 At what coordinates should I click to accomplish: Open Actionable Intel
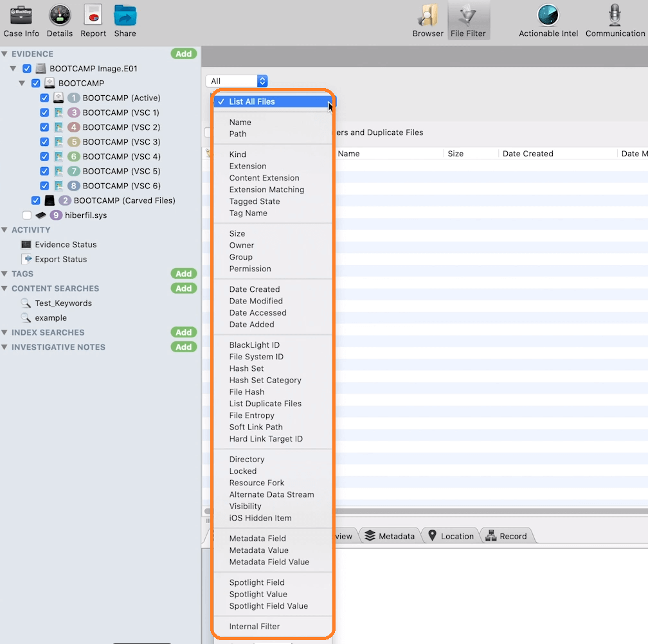pyautogui.click(x=548, y=19)
